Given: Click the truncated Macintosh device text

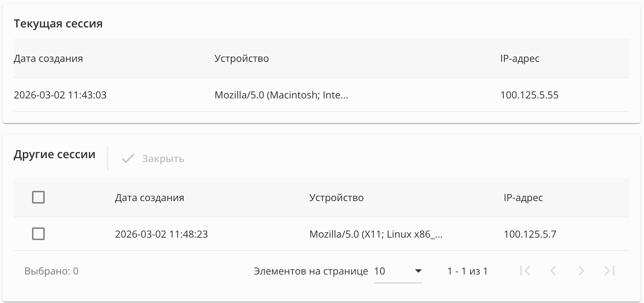Looking at the screenshot, I should pos(281,95).
